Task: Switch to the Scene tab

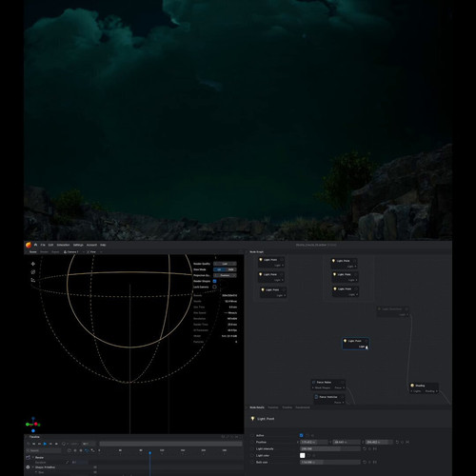Action: [x=33, y=252]
